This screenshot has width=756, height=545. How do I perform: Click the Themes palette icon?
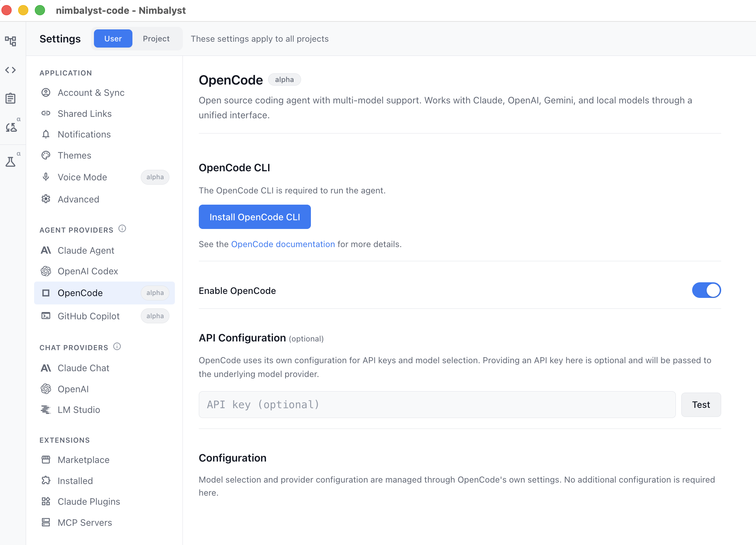pyautogui.click(x=46, y=155)
